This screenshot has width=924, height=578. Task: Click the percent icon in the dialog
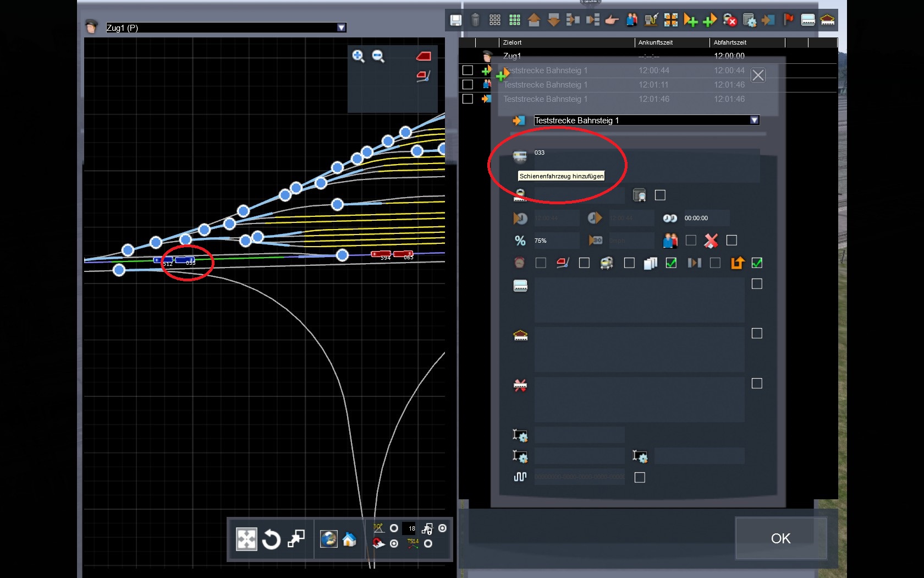tap(520, 241)
